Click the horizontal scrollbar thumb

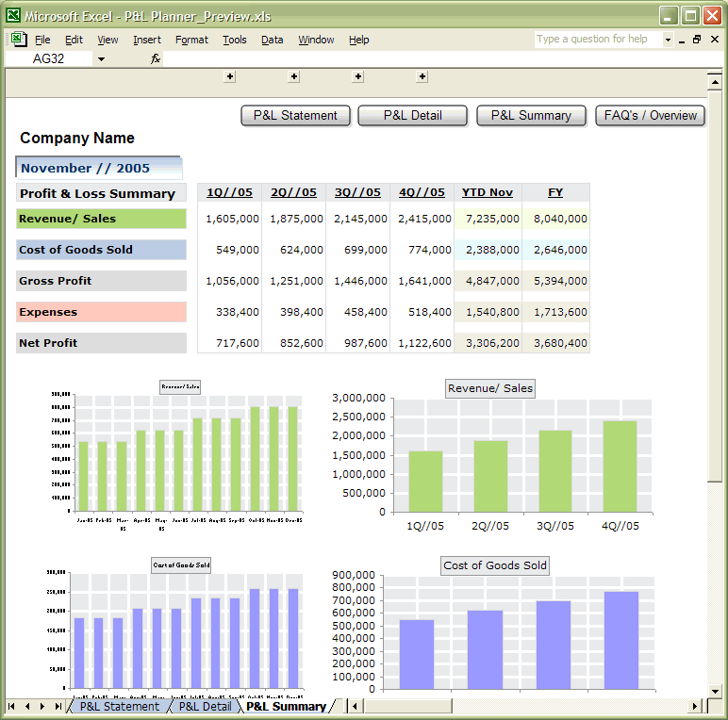tap(408, 706)
